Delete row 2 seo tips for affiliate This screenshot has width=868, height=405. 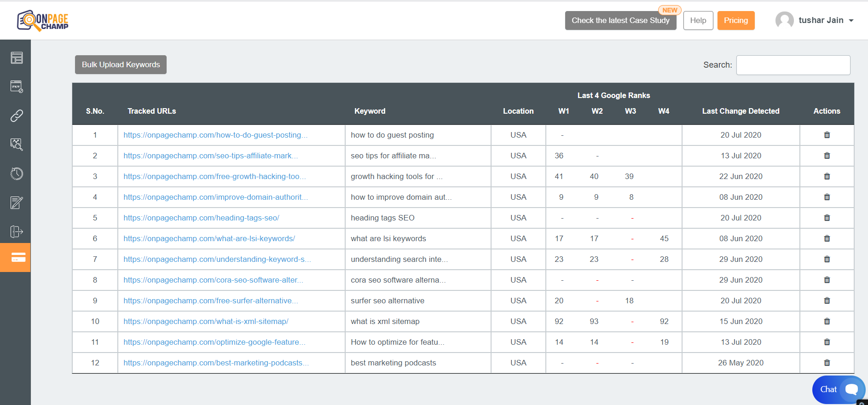(827, 156)
